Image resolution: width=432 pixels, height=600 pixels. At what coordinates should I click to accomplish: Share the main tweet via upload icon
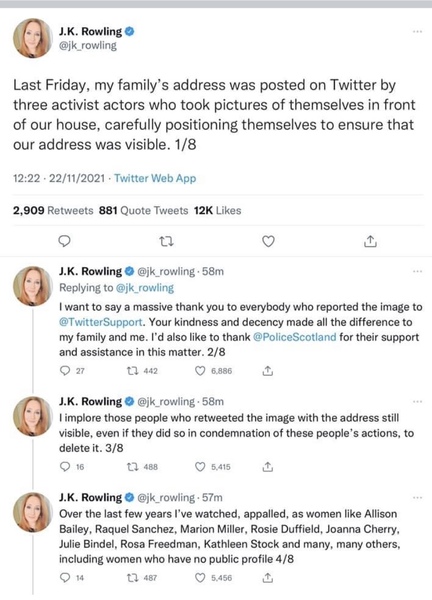click(370, 241)
